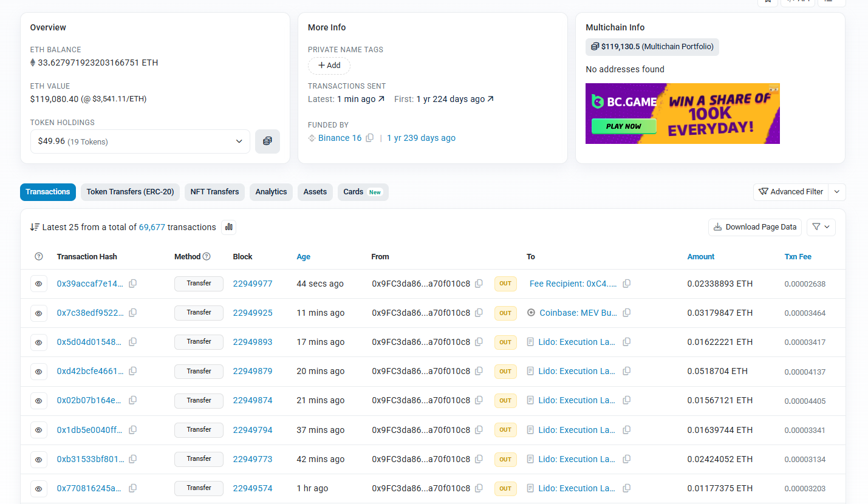Open the 69,677 total transactions link
This screenshot has width=868, height=504.
point(152,227)
